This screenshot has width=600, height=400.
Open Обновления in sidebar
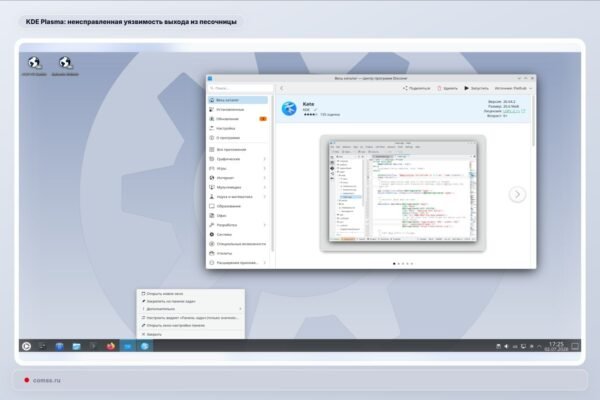[x=238, y=119]
